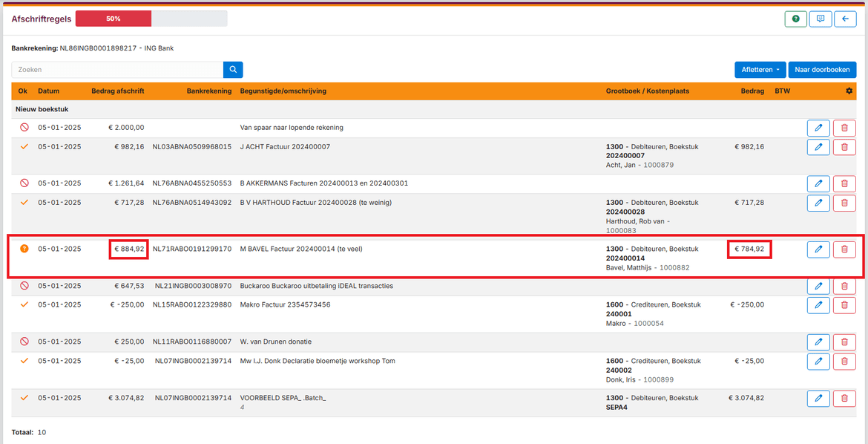
Task: Click the Naar doorboeken button
Action: coord(822,70)
